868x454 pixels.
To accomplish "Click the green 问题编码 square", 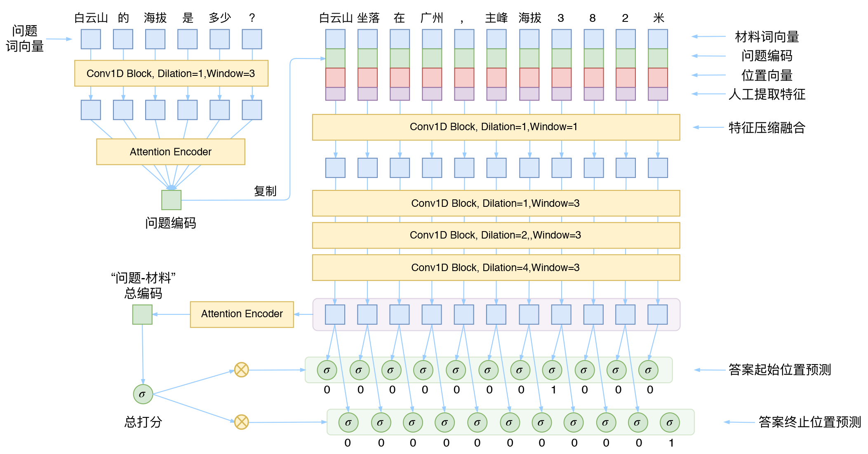I will [171, 200].
